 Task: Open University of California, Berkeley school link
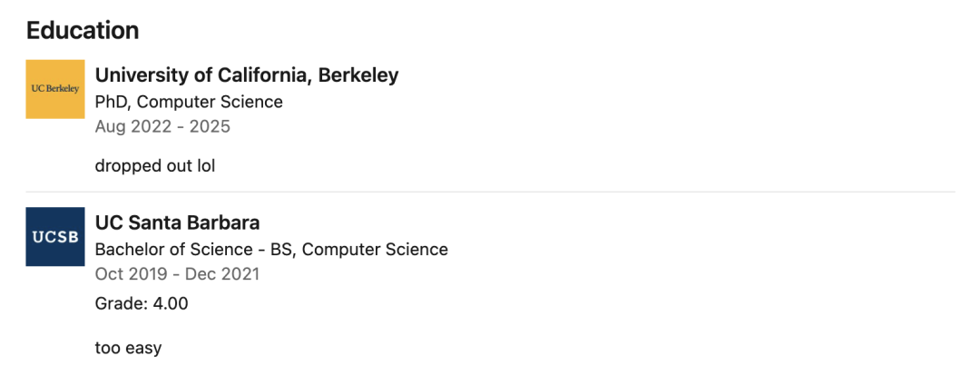246,75
